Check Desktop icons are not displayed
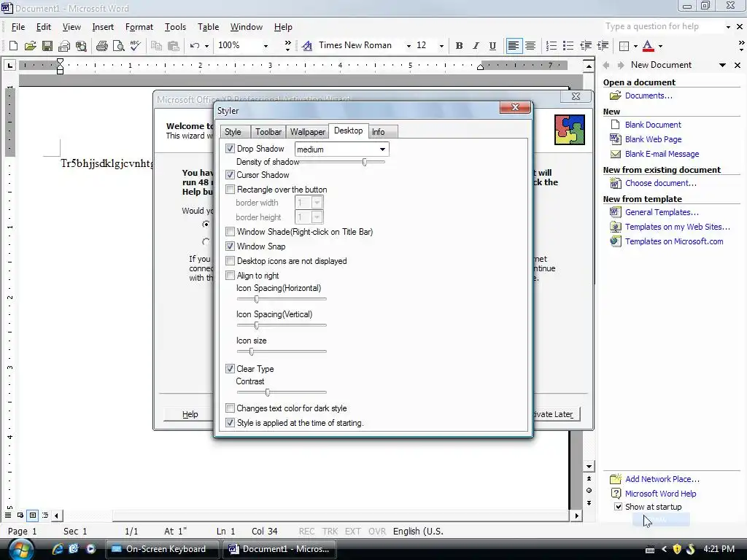The width and height of the screenshot is (747, 560). 230,261
